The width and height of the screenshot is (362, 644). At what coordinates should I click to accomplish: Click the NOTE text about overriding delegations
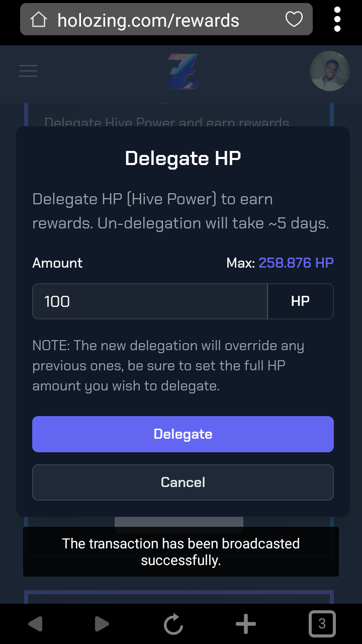point(168,366)
